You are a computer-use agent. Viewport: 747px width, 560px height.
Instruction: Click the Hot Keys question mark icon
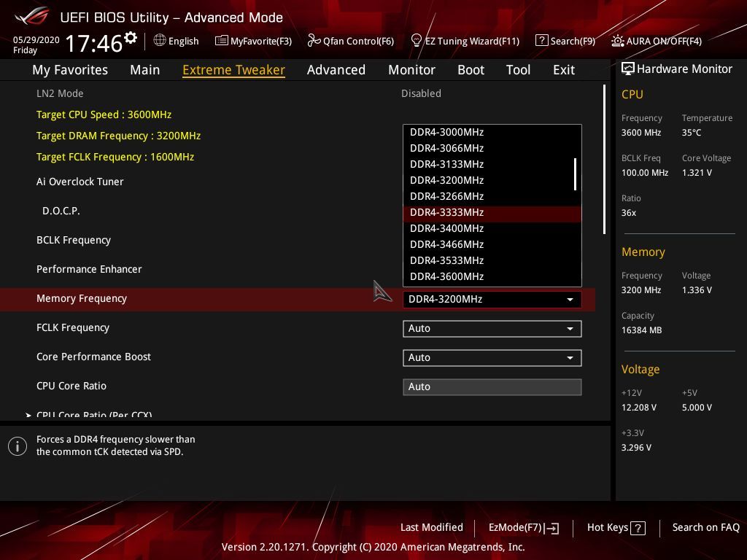tap(638, 528)
